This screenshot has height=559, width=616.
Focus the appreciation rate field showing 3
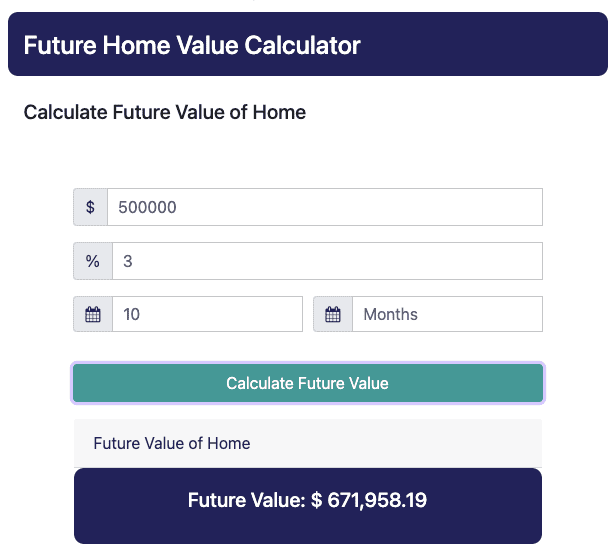pos(327,261)
